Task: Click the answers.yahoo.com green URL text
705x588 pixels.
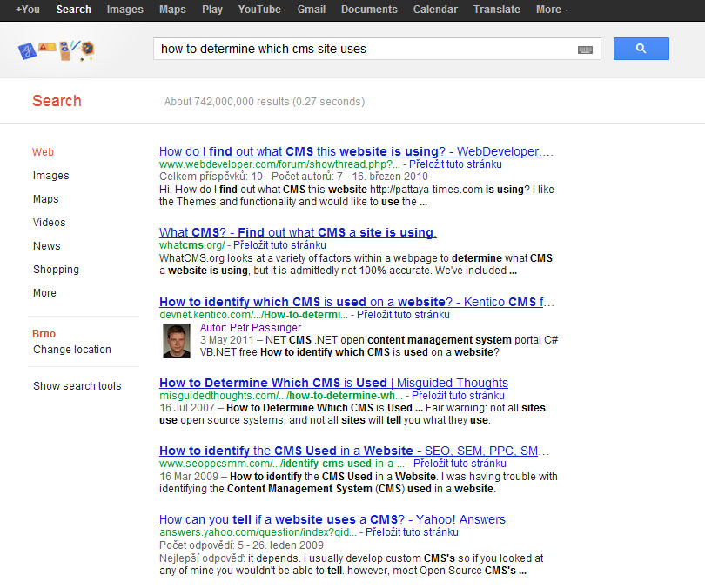Action: point(258,532)
